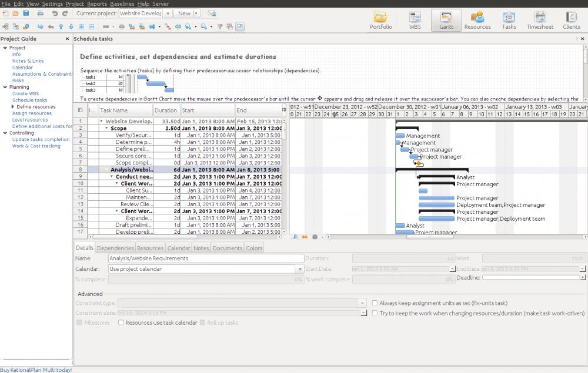
Task: Switch to the Dependencies tab
Action: [115, 247]
